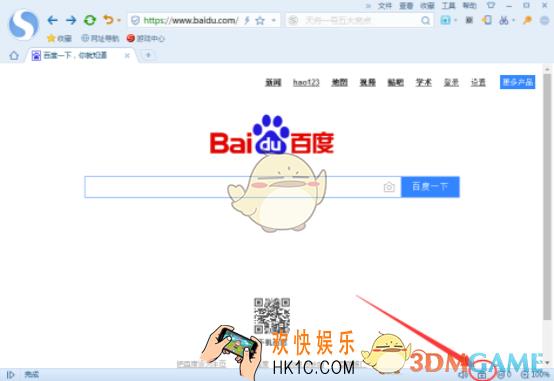Click the address bar showing www.baidu.com
Image resolution: width=554 pixels, height=381 pixels.
click(191, 20)
